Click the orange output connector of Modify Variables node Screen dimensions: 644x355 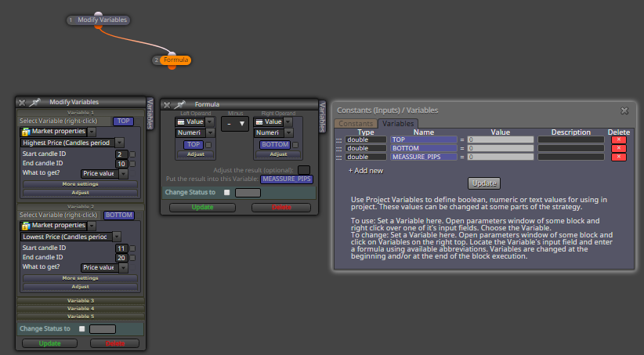[98, 27]
